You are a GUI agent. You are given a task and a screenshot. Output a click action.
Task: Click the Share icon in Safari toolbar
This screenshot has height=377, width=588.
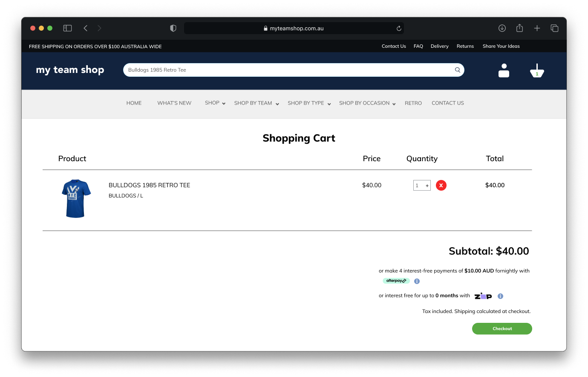519,28
